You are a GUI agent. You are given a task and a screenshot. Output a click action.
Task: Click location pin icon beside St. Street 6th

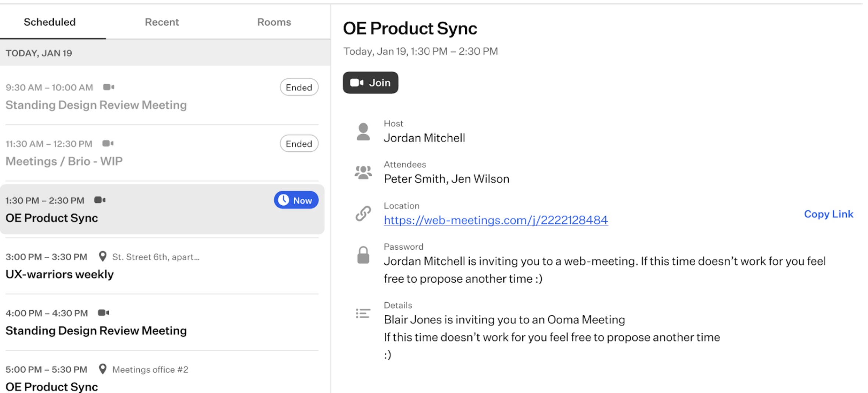tap(103, 256)
